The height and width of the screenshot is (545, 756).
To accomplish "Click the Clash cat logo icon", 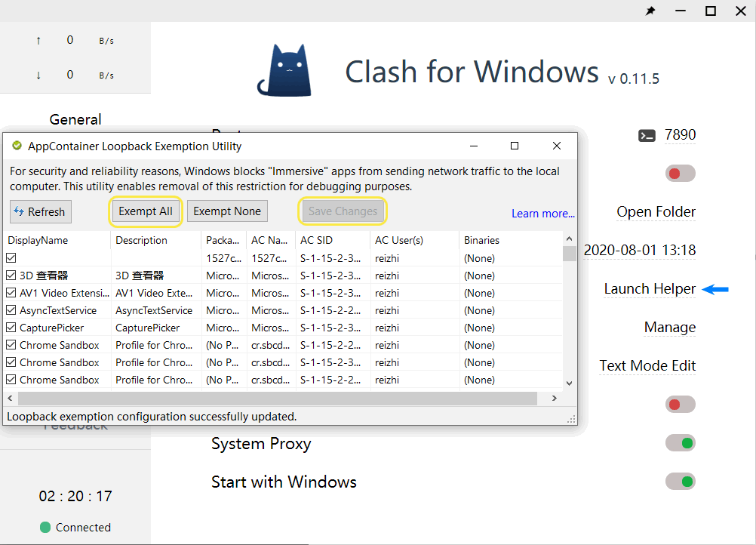I will pyautogui.click(x=284, y=70).
